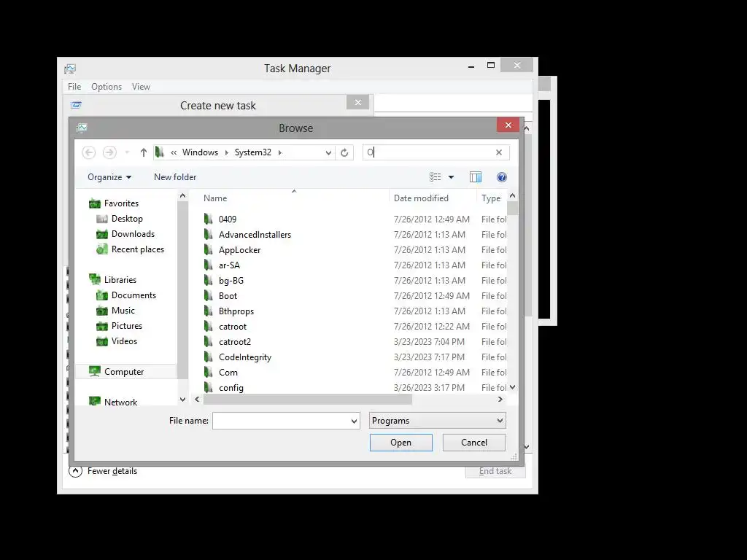This screenshot has width=747, height=560.
Task: Create a New folder
Action: tap(175, 177)
